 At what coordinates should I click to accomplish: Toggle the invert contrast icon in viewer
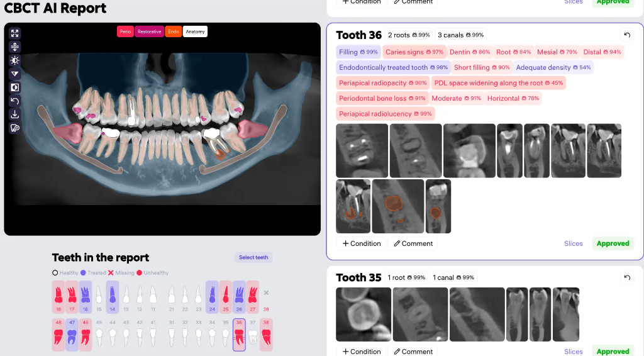[15, 87]
